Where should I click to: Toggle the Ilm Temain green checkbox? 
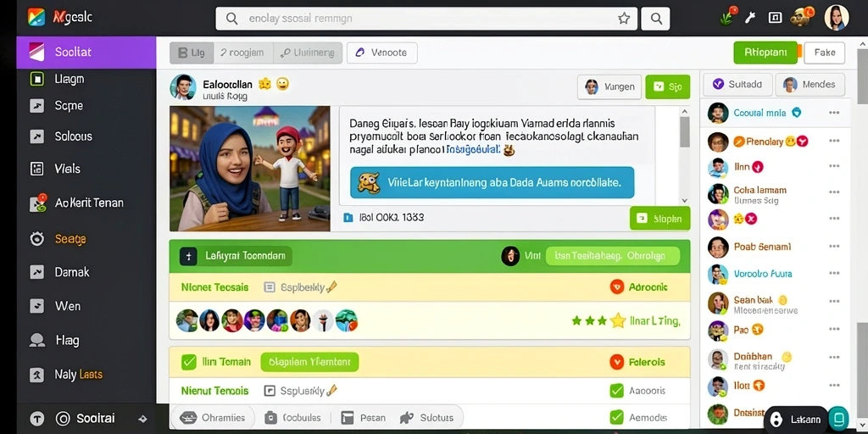pos(189,362)
